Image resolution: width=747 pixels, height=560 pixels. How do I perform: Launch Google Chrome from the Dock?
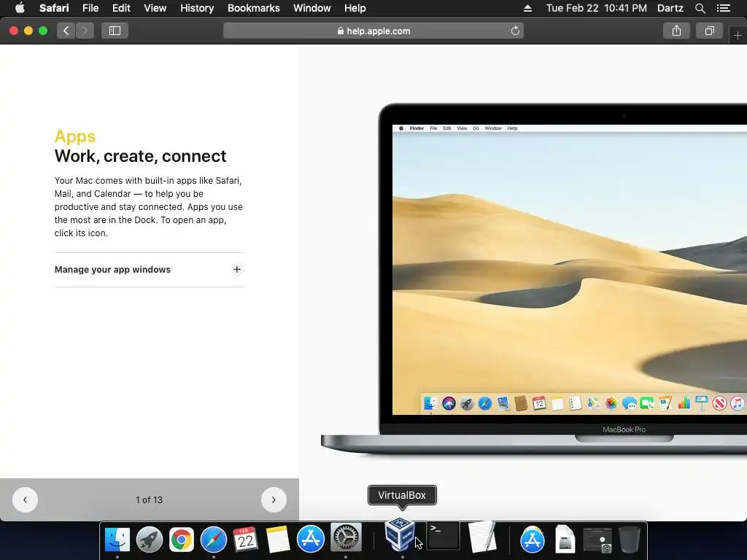(x=182, y=540)
